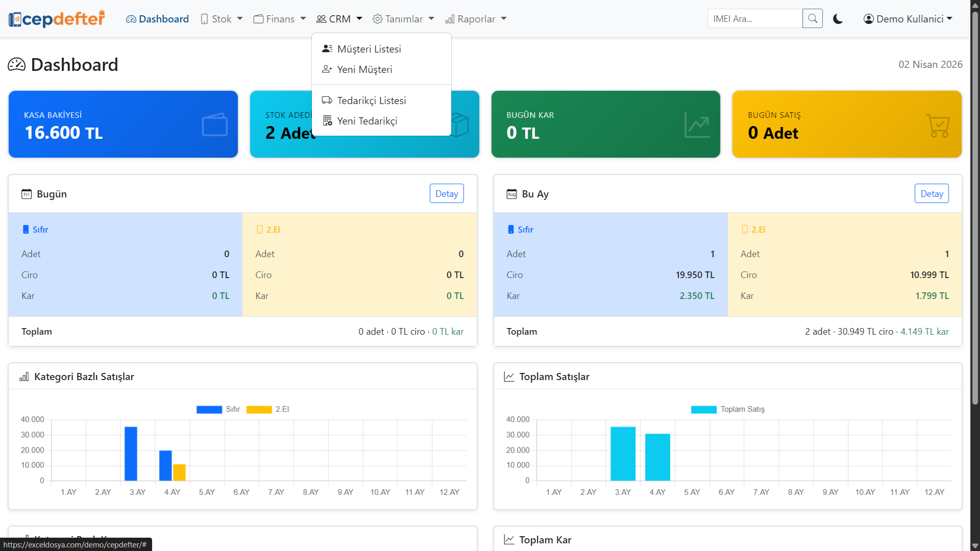Screen dimensions: 980x551
Task: Click the bar chart icon beside Kategori Bazlı Satışlar
Action: [24, 377]
